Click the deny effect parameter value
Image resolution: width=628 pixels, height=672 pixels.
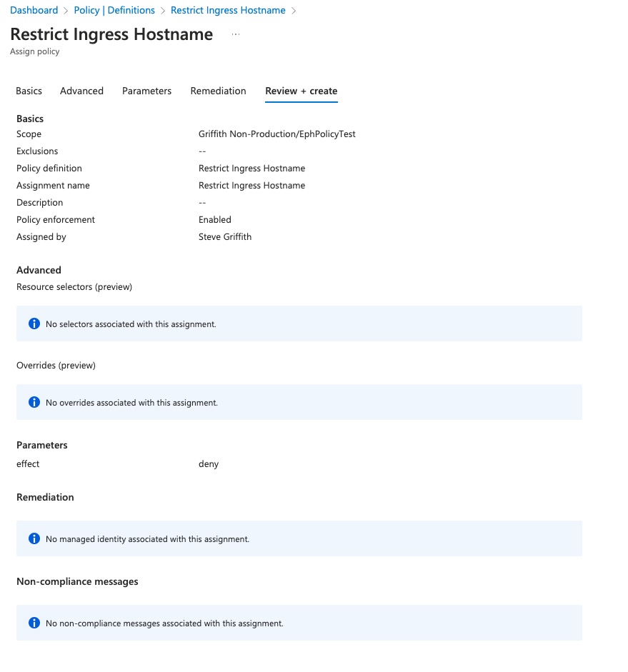point(209,463)
